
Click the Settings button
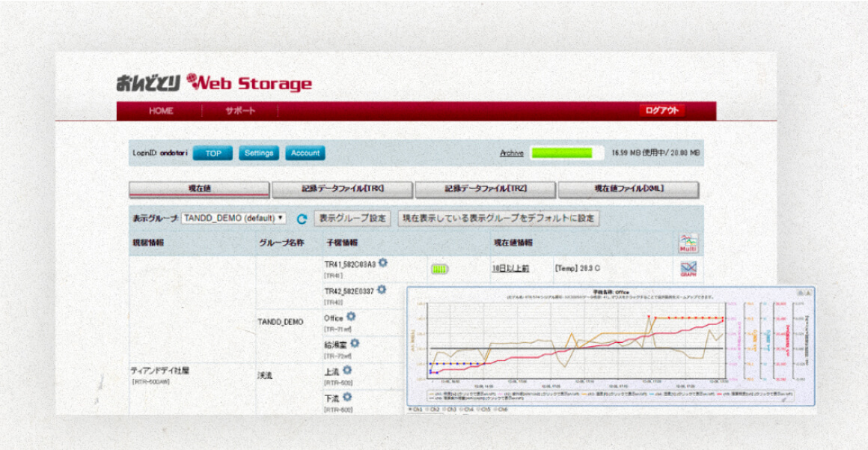pos(258,153)
